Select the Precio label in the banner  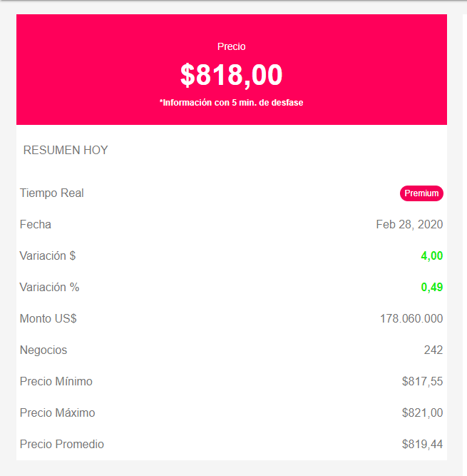coord(232,46)
